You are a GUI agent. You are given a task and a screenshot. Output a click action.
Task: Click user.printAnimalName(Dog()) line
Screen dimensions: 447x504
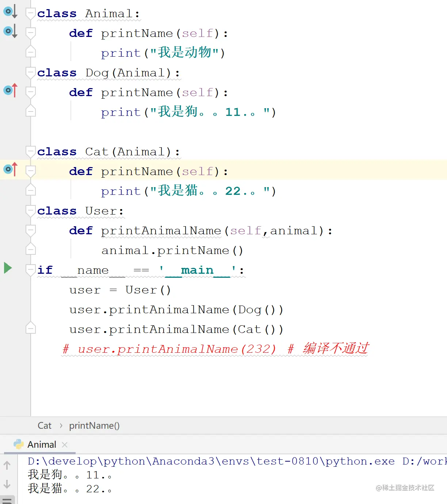(x=176, y=310)
